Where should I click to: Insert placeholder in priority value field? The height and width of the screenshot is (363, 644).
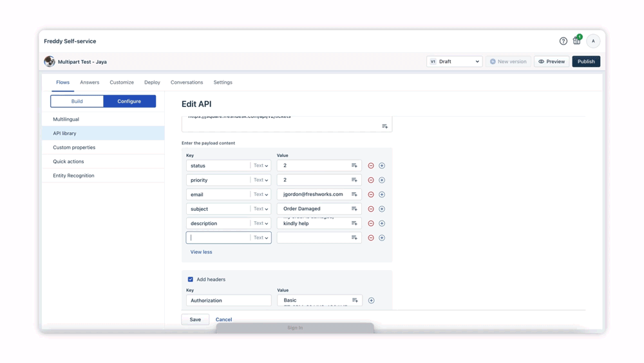[x=354, y=180]
